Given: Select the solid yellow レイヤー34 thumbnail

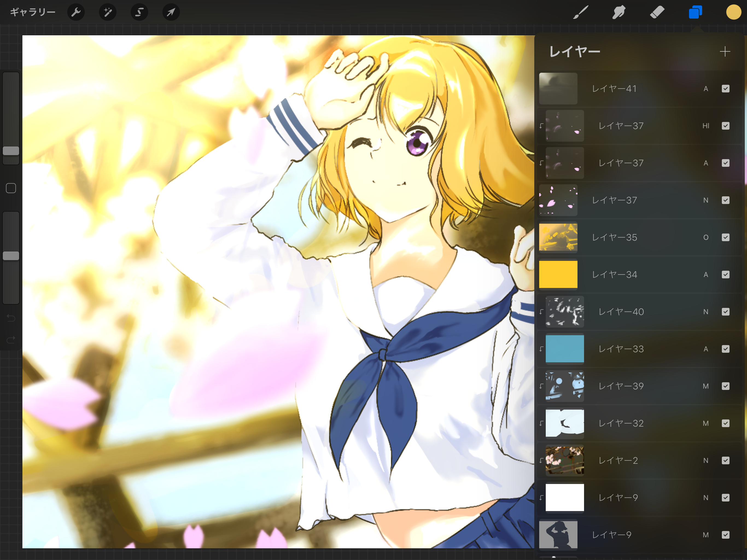Looking at the screenshot, I should tap(558, 274).
